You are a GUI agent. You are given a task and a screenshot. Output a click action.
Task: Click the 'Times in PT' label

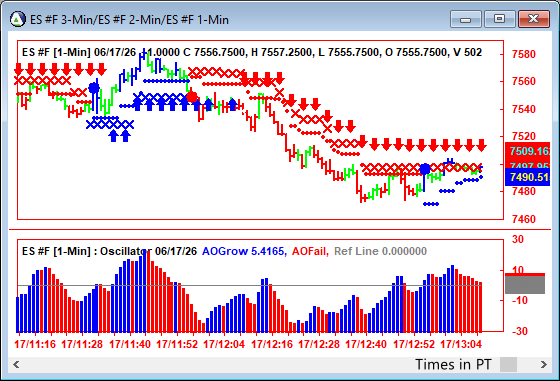pos(453,365)
